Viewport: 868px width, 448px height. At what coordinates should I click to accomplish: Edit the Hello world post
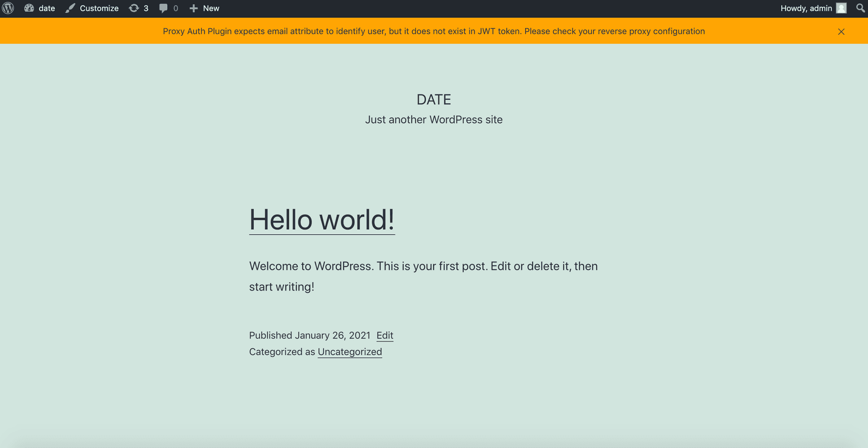click(385, 336)
